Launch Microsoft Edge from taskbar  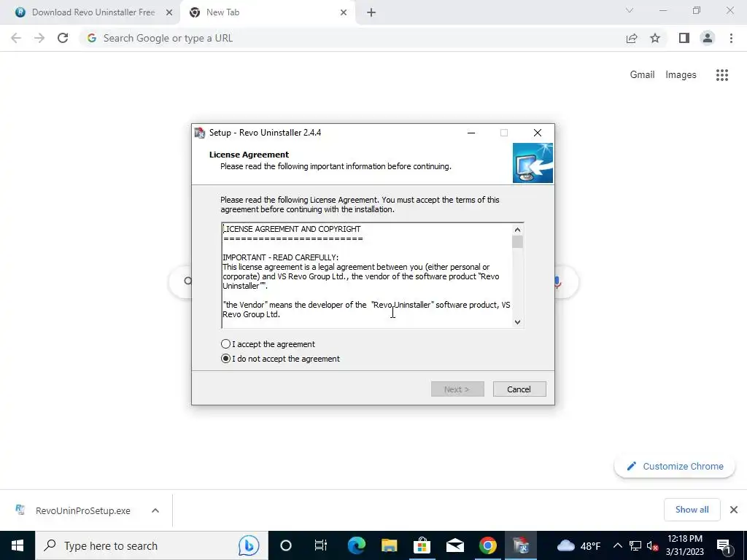tap(356, 545)
